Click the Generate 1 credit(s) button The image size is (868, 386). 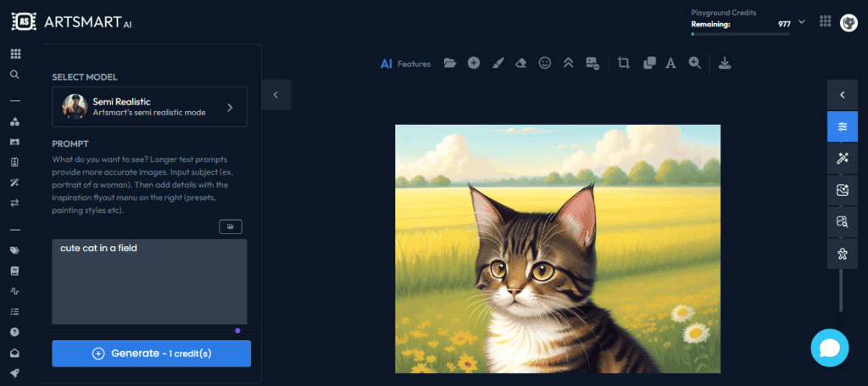(151, 353)
